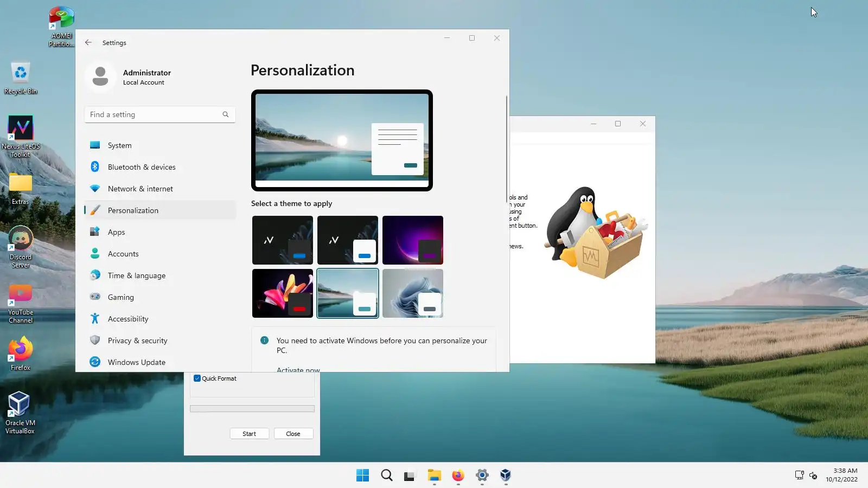This screenshot has height=488, width=868.
Task: Focus the Find a setting search box
Action: [x=160, y=114]
